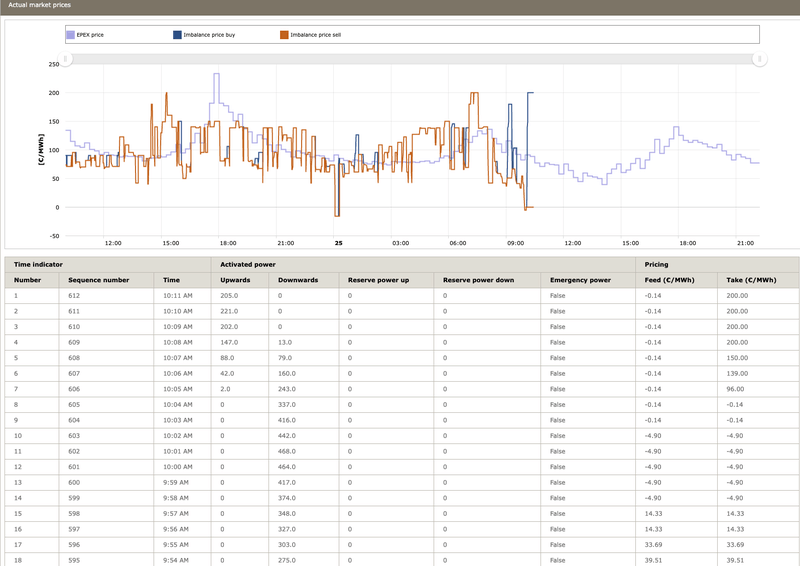This screenshot has width=800, height=566.
Task: Sort table by Upwards column
Action: 235,280
